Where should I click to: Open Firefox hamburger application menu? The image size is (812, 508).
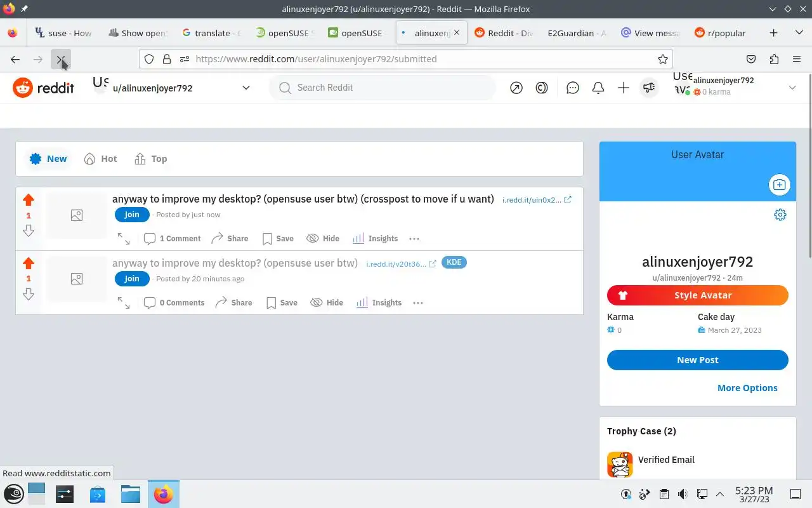pos(797,59)
